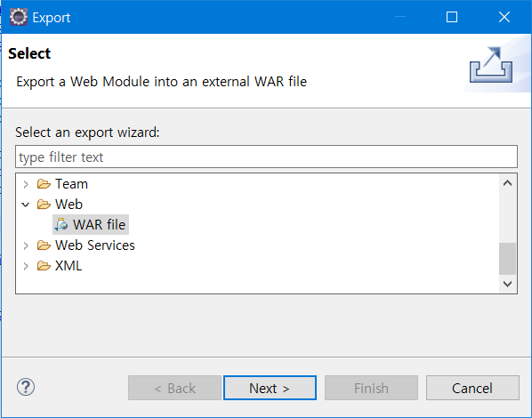
Task: Click the Cancel button
Action: click(x=472, y=388)
